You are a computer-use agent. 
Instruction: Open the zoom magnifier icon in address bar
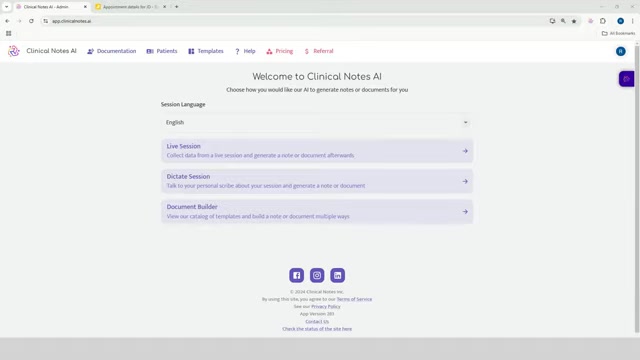tap(563, 21)
